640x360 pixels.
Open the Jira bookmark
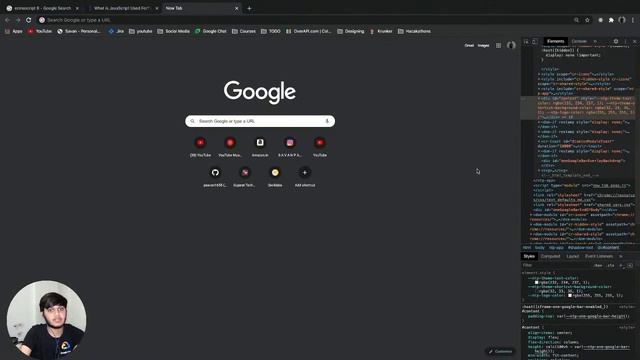coord(116,31)
